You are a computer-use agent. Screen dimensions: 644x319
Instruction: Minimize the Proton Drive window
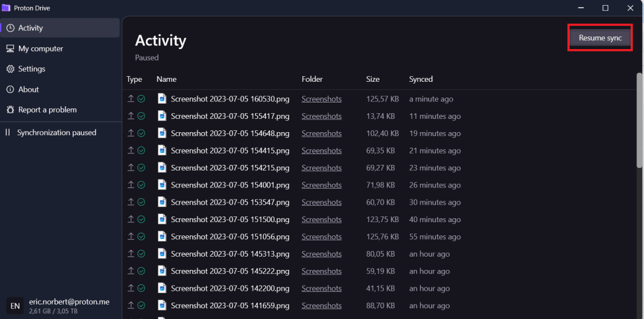click(580, 8)
